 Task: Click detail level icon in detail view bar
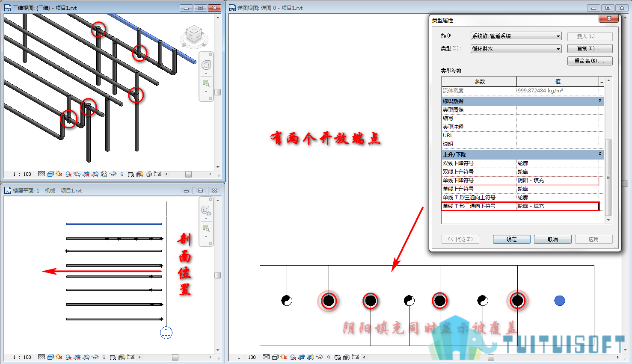click(266, 357)
